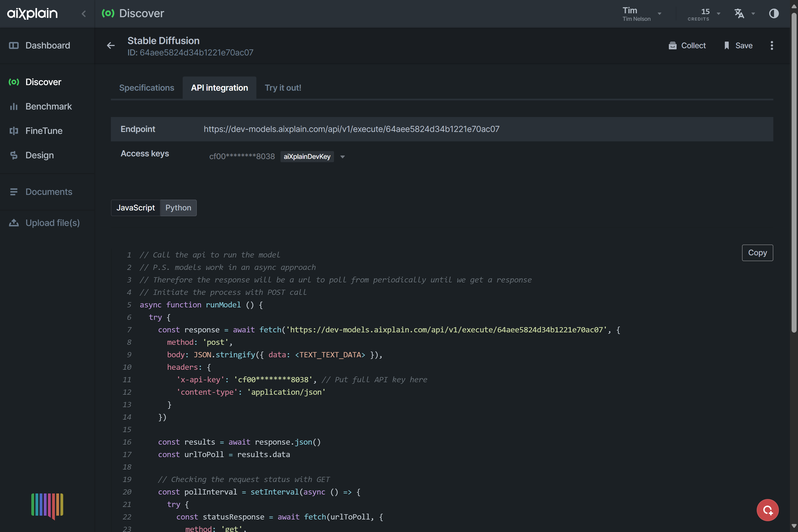Click the FineTune icon

[14, 131]
